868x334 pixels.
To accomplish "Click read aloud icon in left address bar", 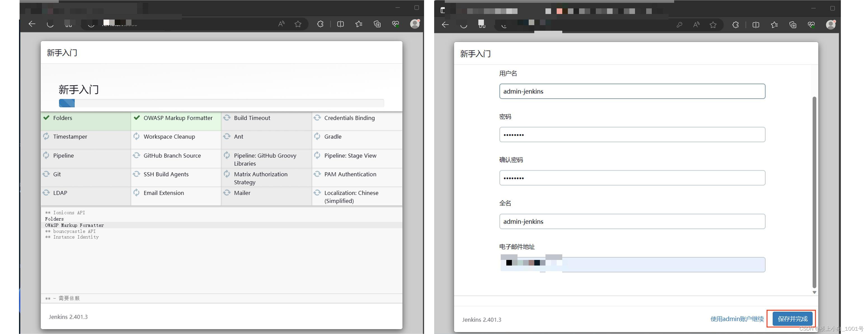I will pos(281,24).
